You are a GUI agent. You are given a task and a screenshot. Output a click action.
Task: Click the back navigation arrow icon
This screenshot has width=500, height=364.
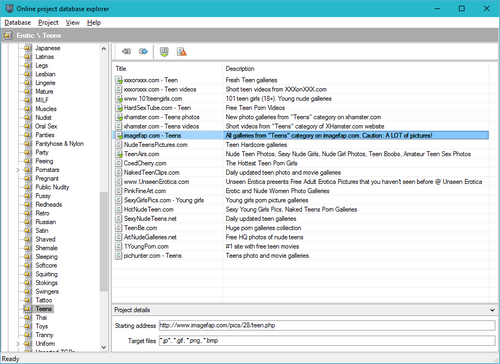pyautogui.click(x=126, y=51)
